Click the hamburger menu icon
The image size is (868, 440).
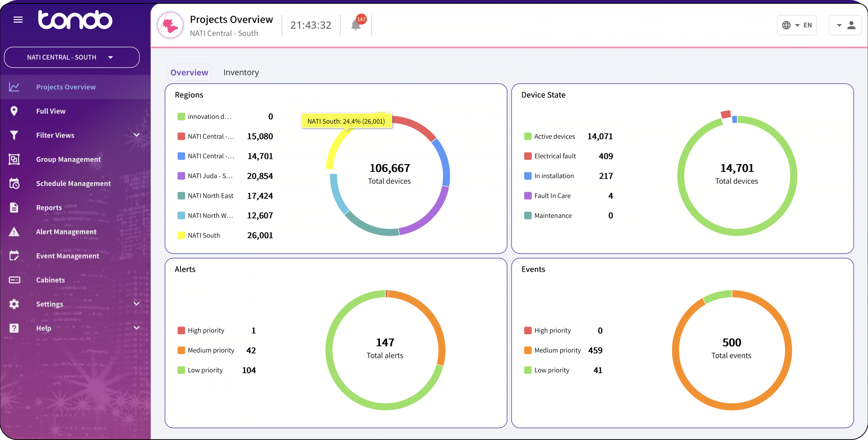(x=18, y=20)
